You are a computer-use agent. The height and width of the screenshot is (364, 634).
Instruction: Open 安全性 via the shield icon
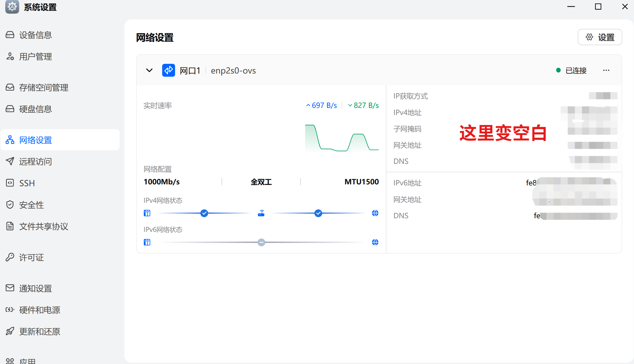[10, 205]
